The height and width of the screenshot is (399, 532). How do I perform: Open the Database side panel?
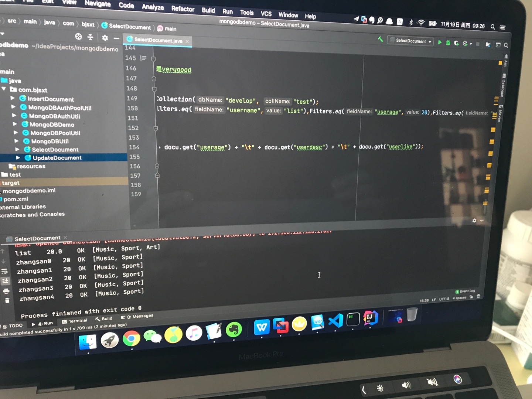[503, 85]
